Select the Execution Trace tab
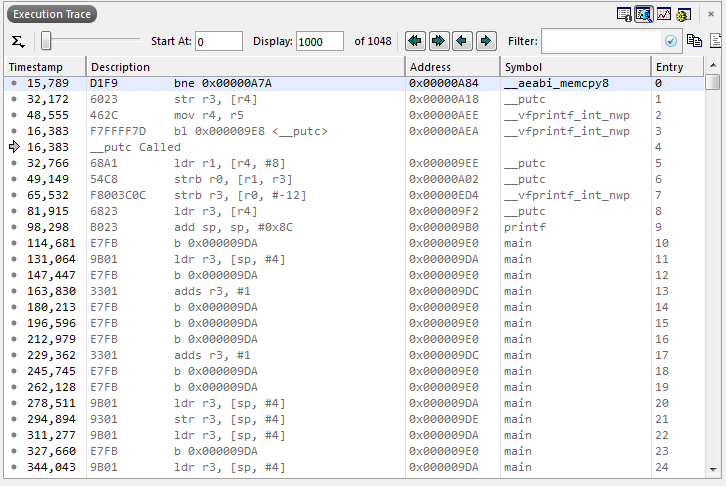726x486 pixels. (x=52, y=14)
